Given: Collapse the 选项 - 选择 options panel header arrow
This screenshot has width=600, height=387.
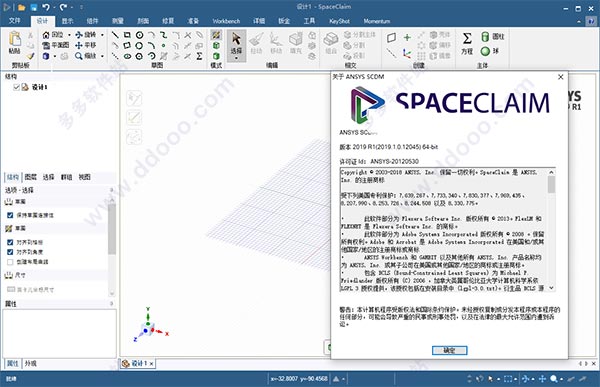Looking at the screenshot, I should 112,190.
